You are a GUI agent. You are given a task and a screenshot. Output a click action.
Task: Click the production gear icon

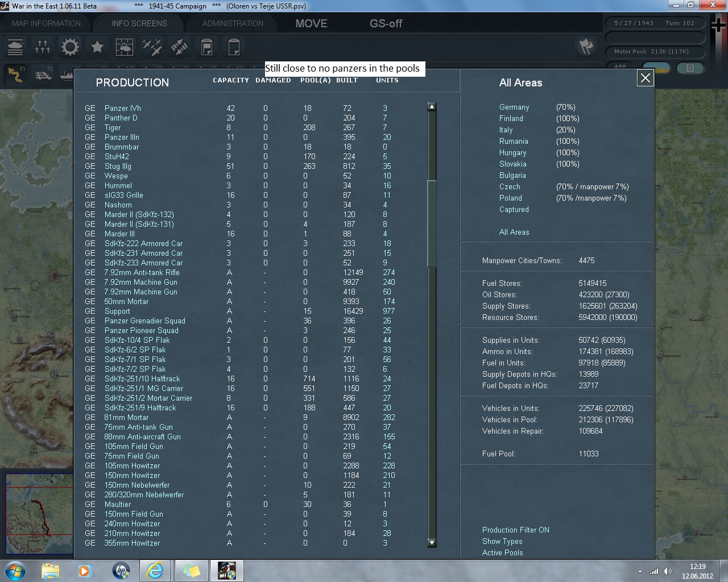pos(70,47)
